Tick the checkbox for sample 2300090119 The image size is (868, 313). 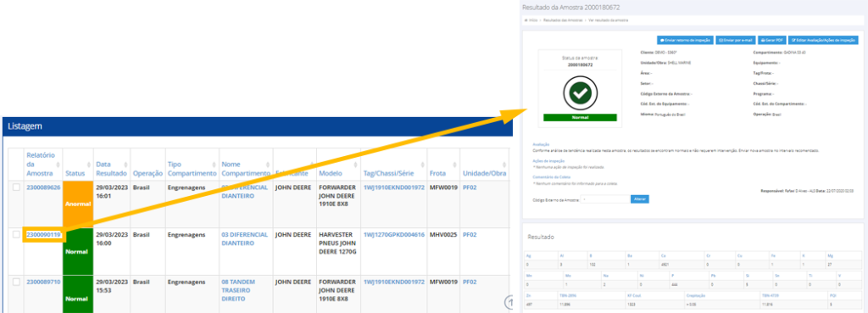(16, 235)
